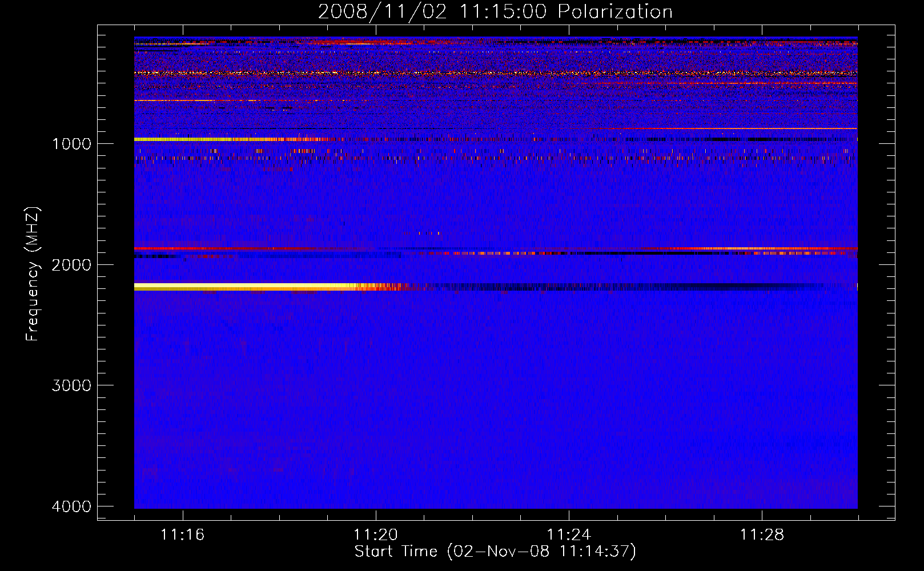Screen dimensions: 924x571
Task: Click the 11:28 time tick label
Action: [762, 534]
